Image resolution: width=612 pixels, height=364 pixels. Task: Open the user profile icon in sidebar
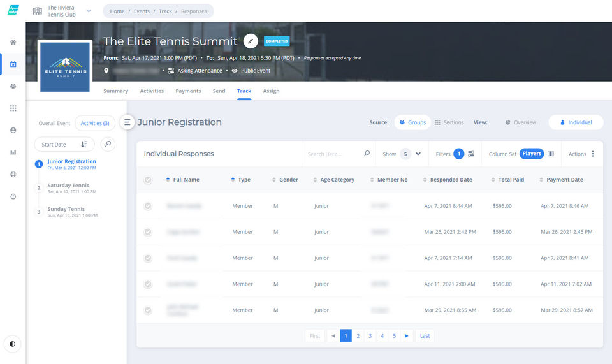[x=13, y=130]
